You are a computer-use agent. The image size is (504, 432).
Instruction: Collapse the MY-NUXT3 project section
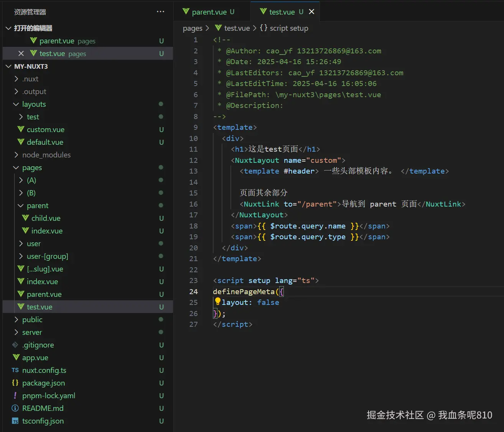8,66
